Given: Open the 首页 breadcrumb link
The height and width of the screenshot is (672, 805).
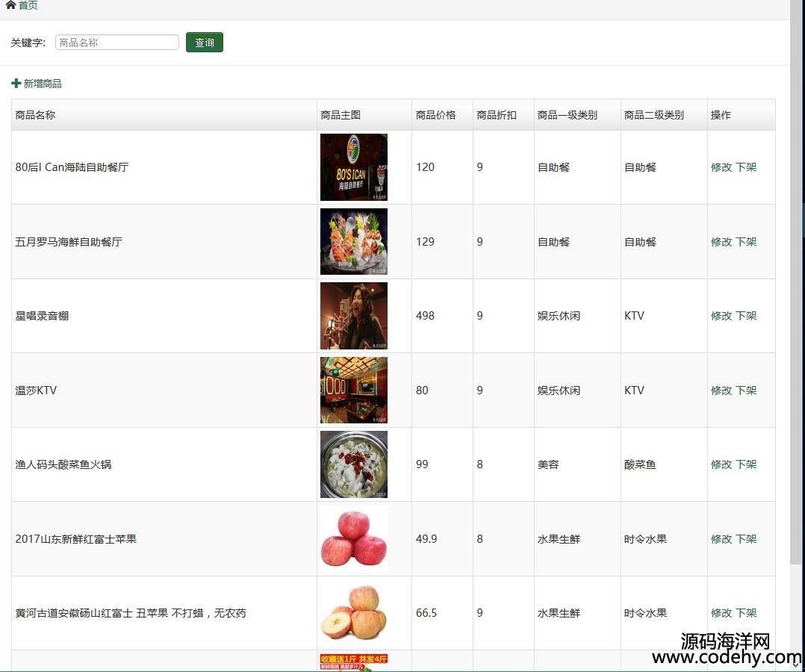Looking at the screenshot, I should click(x=28, y=5).
